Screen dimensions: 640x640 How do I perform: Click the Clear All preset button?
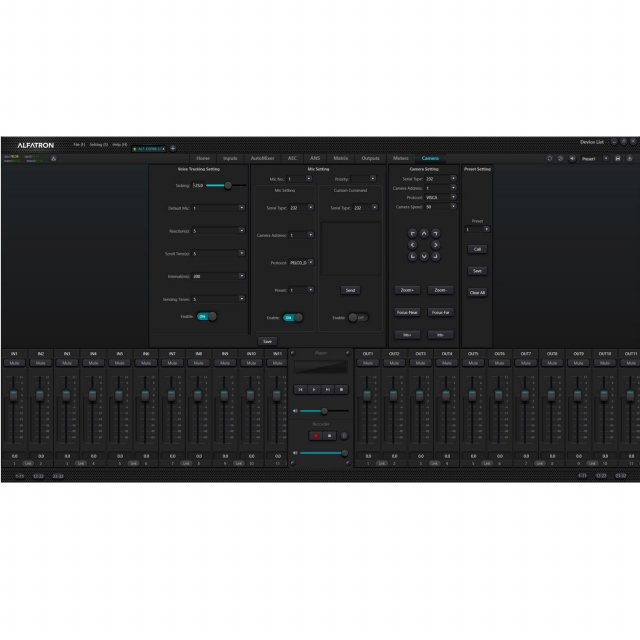(x=477, y=292)
